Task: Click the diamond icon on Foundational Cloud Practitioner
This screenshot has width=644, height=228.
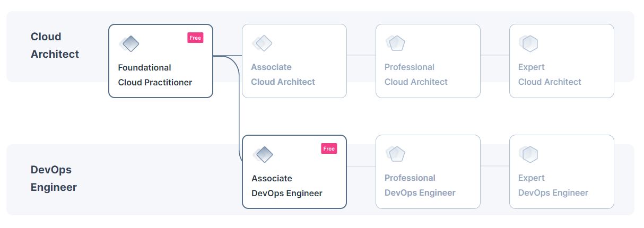Action: 129,43
